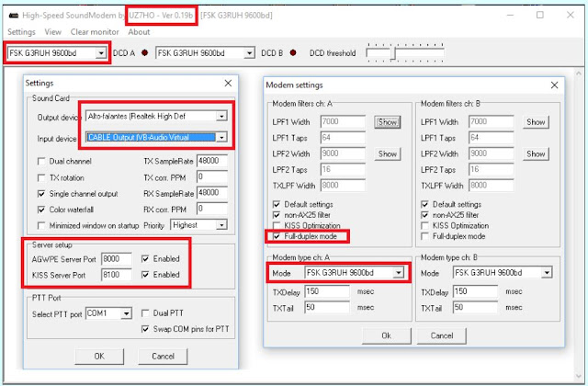Image resolution: width=588 pixels, height=386 pixels.
Task: Toggle AGWPE Server Enabled checkbox
Action: (145, 259)
